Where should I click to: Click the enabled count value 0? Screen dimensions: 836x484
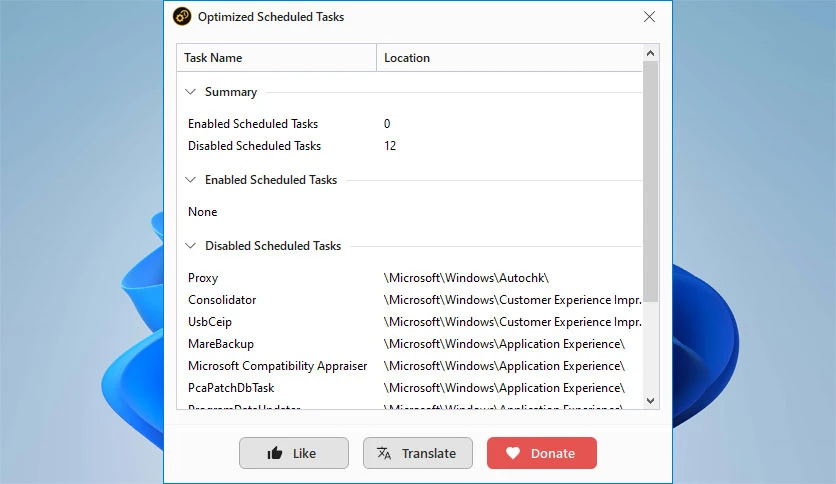point(387,124)
